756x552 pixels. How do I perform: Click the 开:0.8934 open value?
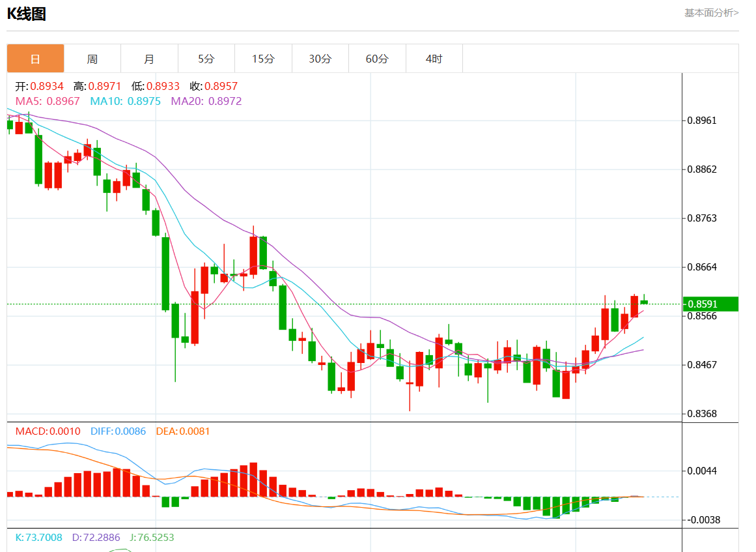tap(40, 87)
